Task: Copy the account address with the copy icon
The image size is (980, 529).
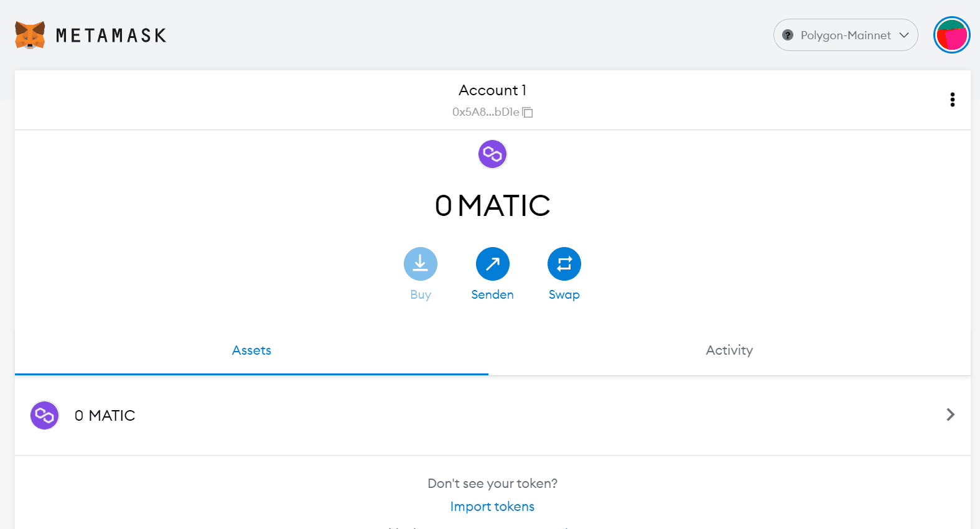Action: pos(528,113)
